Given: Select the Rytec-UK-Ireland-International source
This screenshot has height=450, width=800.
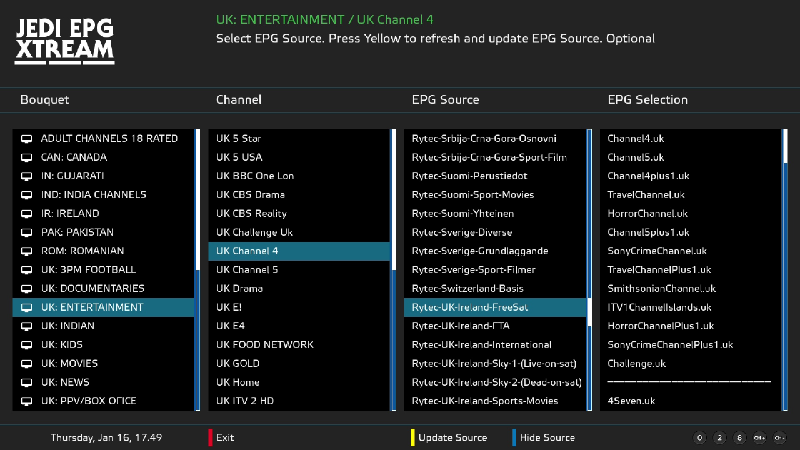Looking at the screenshot, I should (495, 345).
